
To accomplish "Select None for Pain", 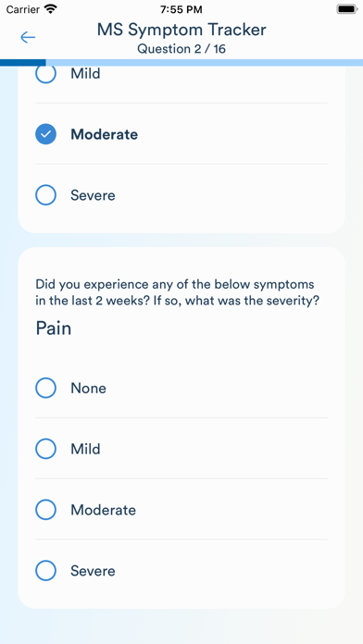I will [181, 388].
